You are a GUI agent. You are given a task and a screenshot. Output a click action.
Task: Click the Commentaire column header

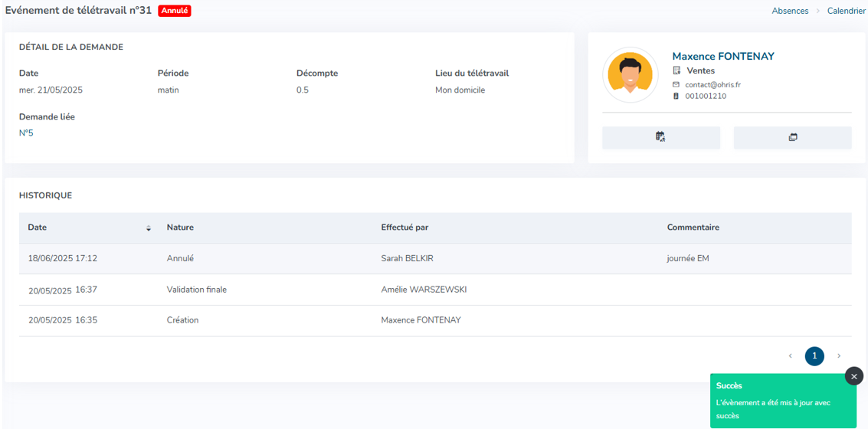(x=693, y=228)
